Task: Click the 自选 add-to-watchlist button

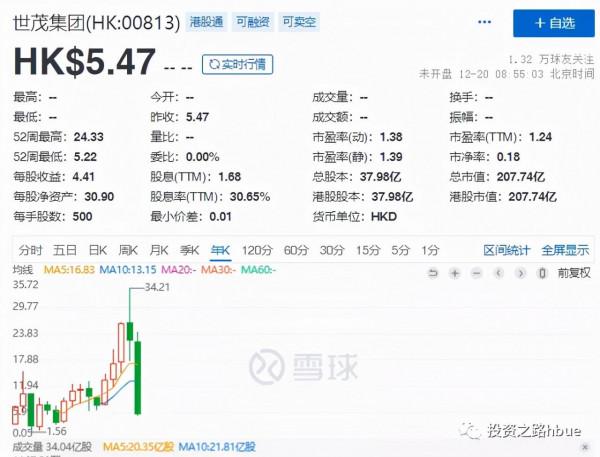Action: [x=554, y=23]
